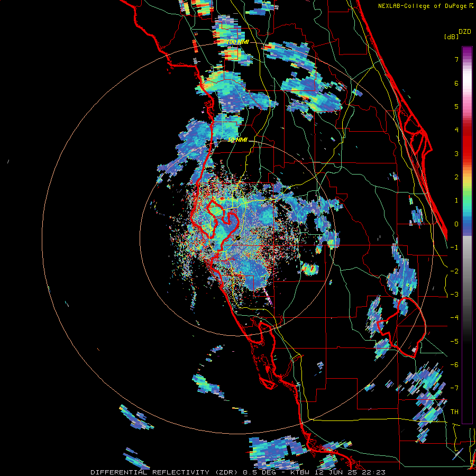The height and width of the screenshot is (476, 476).
Task: Click the 3 value on the color scale
Action: (x=456, y=153)
